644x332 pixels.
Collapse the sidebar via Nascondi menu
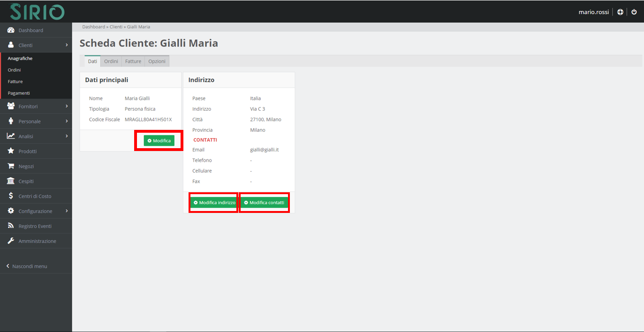(27, 266)
